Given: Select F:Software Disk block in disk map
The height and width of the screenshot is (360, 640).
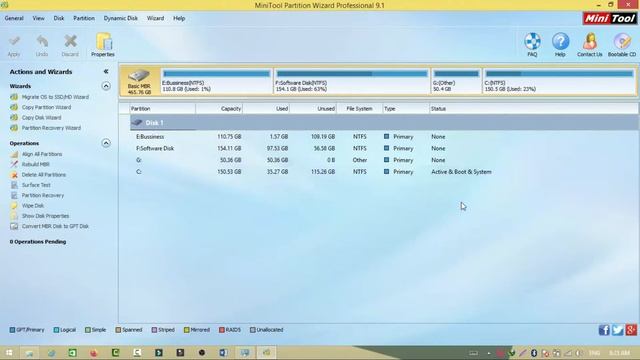Looking at the screenshot, I should point(352,81).
